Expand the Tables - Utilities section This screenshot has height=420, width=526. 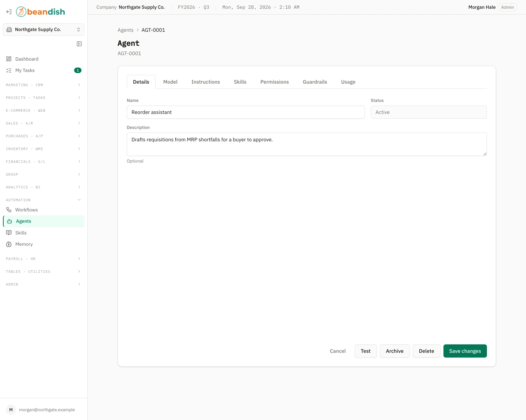pos(44,272)
